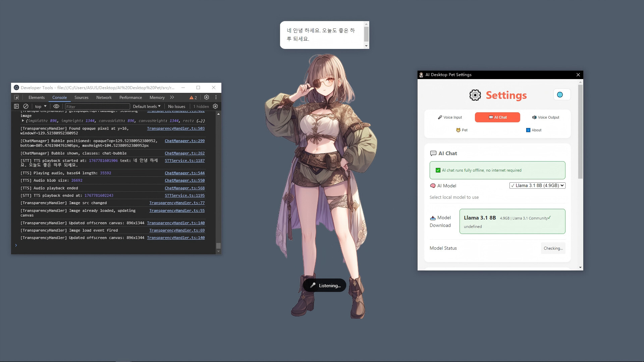Click the warning counter showing 2 warnings
This screenshot has width=644, height=362.
(x=193, y=97)
